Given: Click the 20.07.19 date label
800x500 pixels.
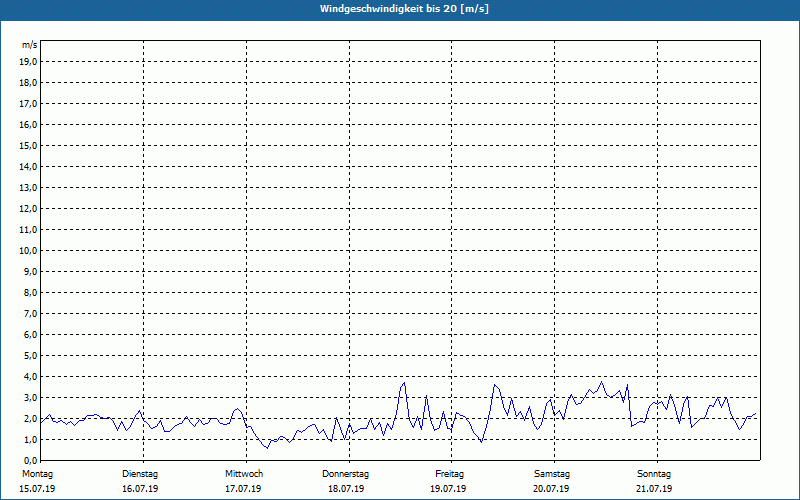Looking at the screenshot, I should point(552,489).
